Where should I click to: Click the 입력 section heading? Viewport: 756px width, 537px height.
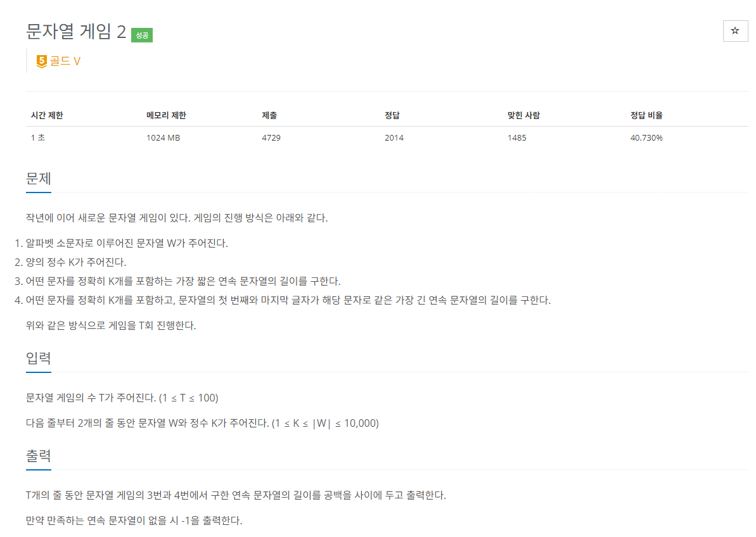tap(38, 358)
